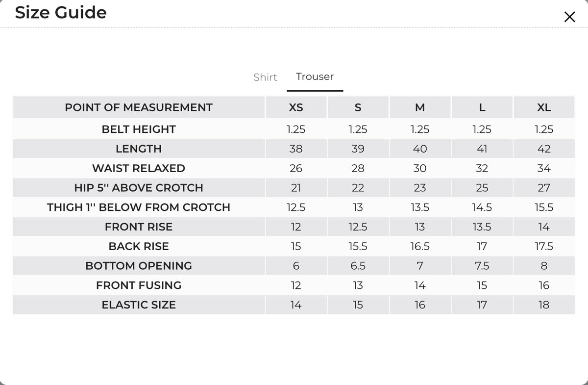588x385 pixels.
Task: Select the ELASTIC SIZE row label
Action: [139, 305]
